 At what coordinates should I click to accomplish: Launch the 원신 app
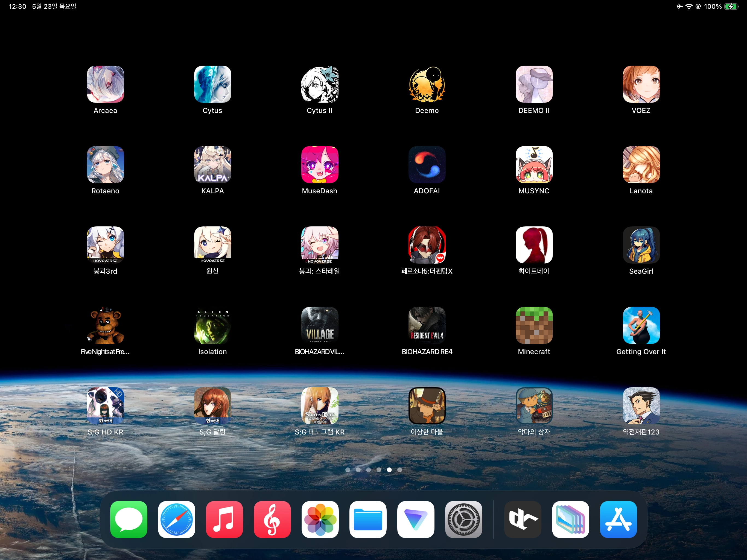(212, 245)
